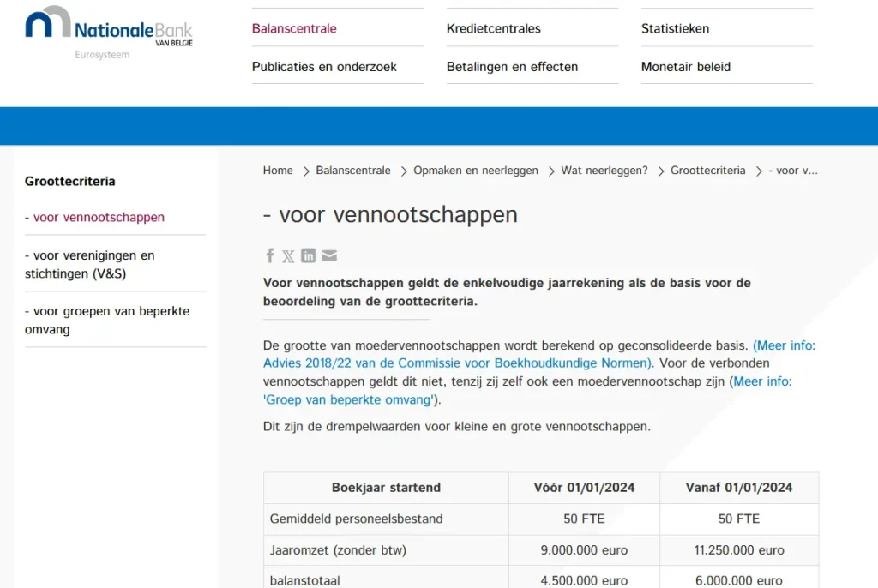Open the Statistieken main menu item

click(x=675, y=28)
